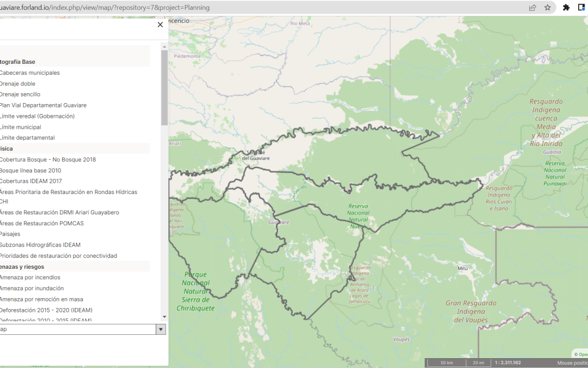Select Áreas de Restauración DRMI Ariari Guayabero
The width and height of the screenshot is (588, 368).
tap(59, 213)
